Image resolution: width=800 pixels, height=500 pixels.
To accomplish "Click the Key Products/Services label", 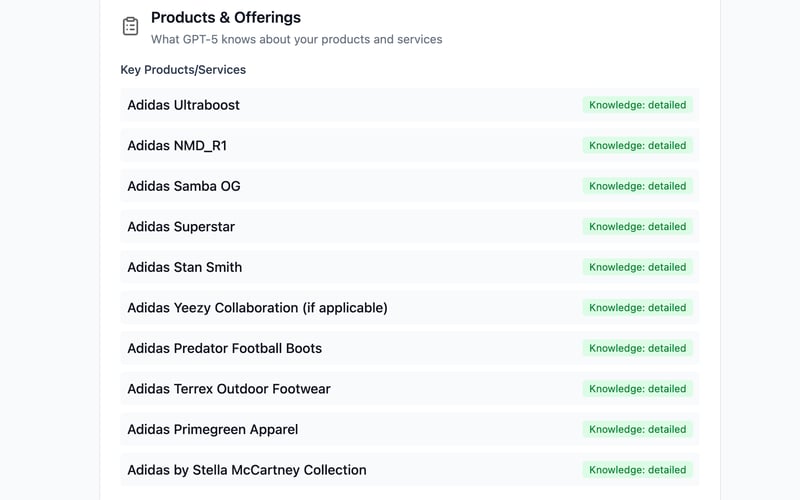I will (183, 70).
